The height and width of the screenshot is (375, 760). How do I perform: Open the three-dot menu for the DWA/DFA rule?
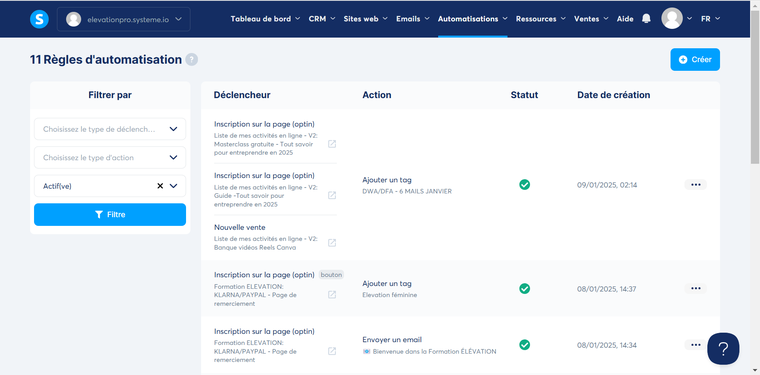click(696, 185)
